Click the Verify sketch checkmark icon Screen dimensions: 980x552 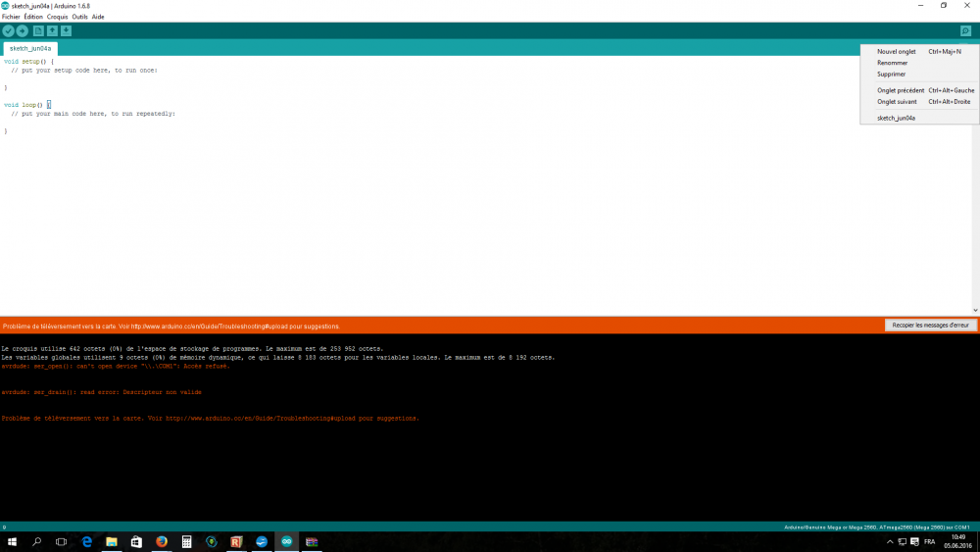click(x=8, y=30)
